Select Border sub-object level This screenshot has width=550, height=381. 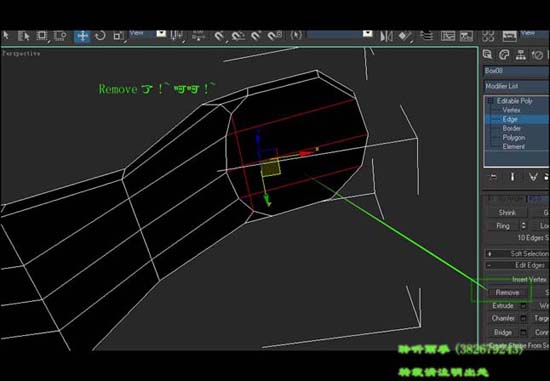click(512, 128)
